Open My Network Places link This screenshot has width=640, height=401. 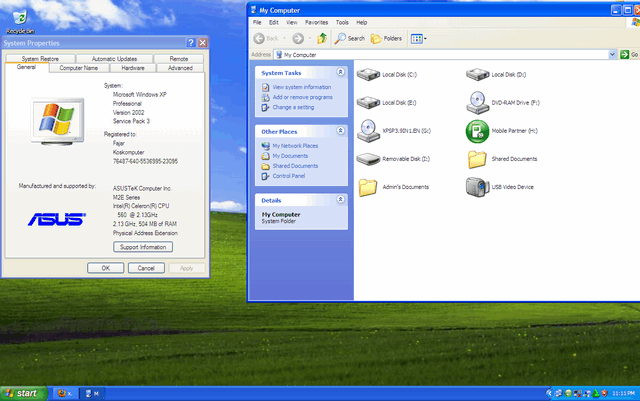(295, 146)
